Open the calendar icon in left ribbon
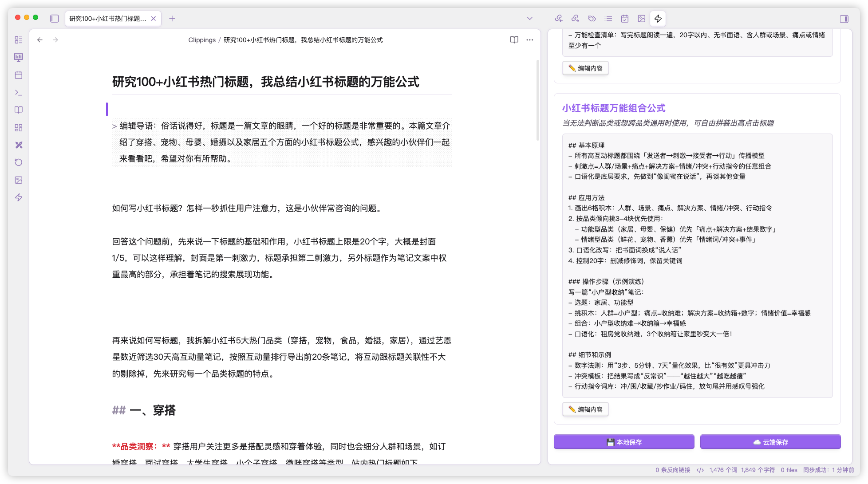The width and height of the screenshot is (868, 484). (19, 75)
